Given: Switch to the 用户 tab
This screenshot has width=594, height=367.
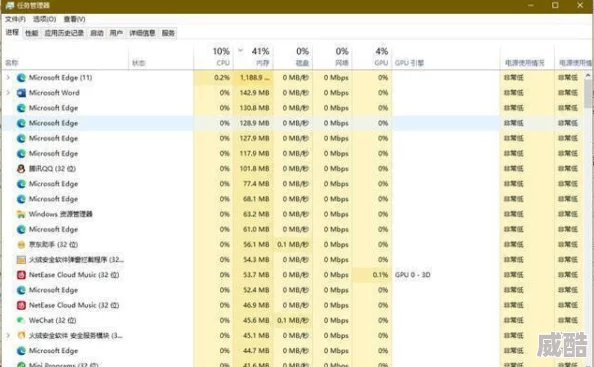Looking at the screenshot, I should [x=116, y=33].
